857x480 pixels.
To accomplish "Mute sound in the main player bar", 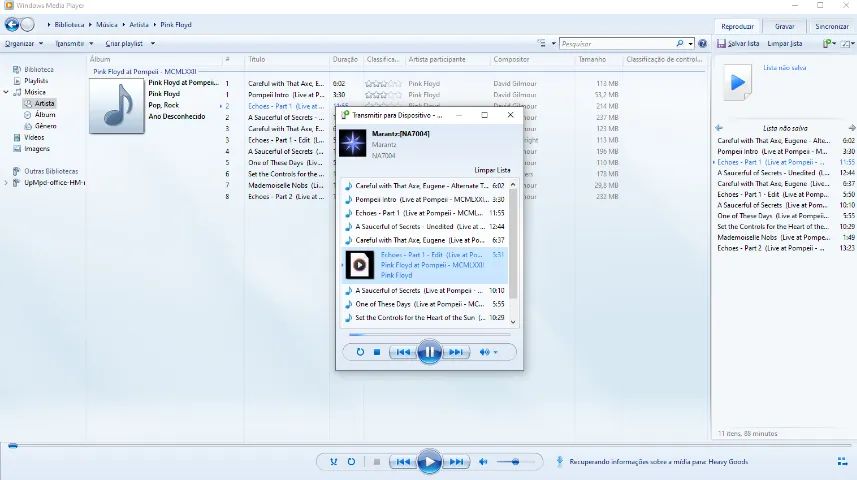I will (483, 462).
